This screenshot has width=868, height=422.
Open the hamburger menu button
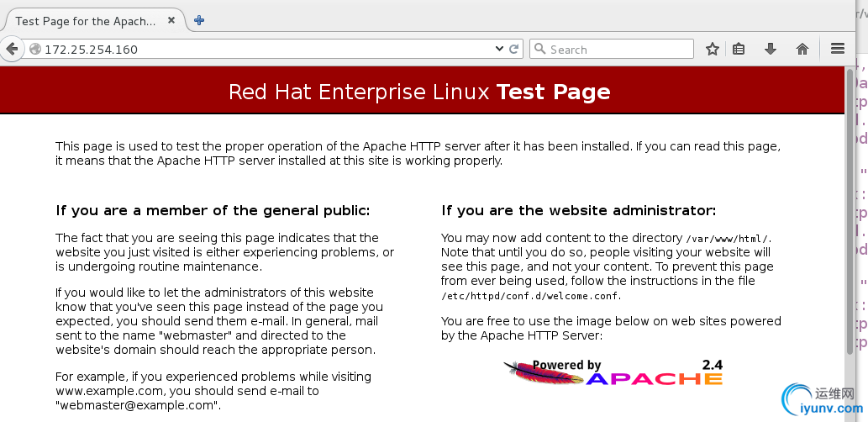click(838, 49)
